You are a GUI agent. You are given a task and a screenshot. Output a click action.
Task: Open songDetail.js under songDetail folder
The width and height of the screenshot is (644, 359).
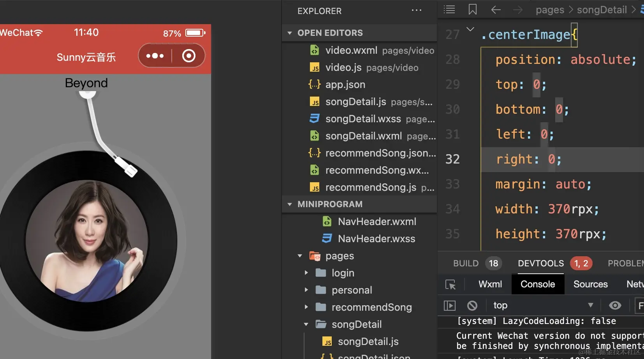(x=368, y=341)
